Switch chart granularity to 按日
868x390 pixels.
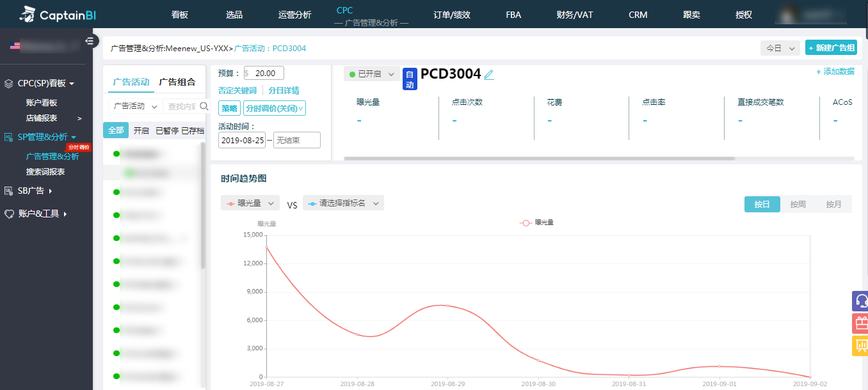(x=762, y=204)
